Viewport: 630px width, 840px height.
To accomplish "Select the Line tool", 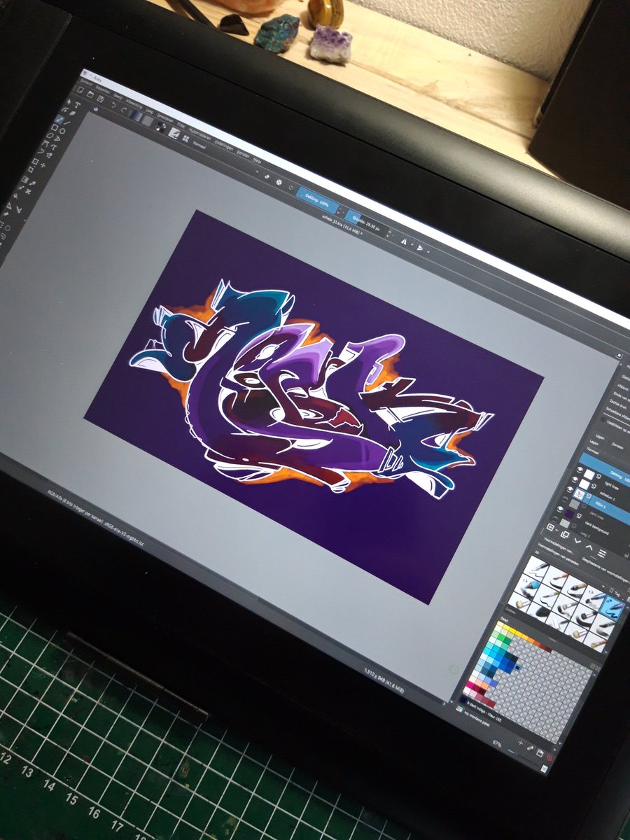I will point(67,122).
